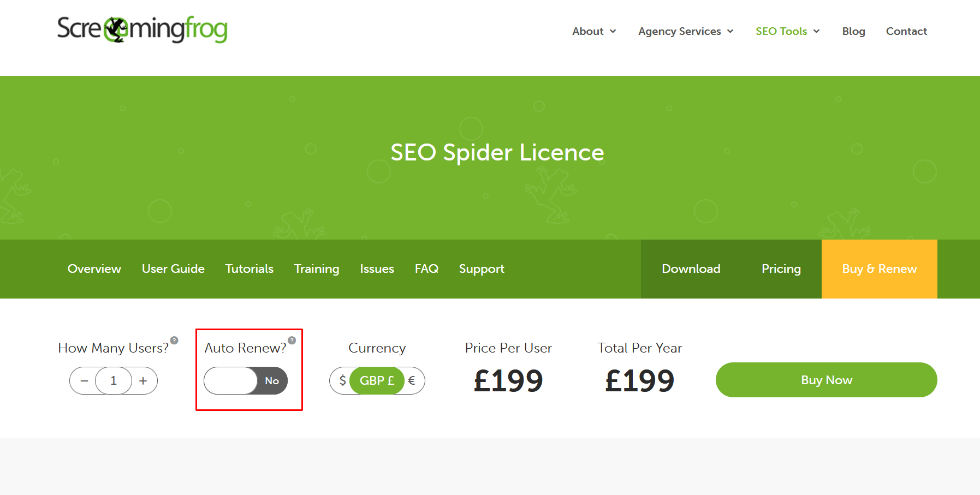Click the Screaming Frog logo
The width and height of the screenshot is (980, 495).
pyautogui.click(x=142, y=29)
